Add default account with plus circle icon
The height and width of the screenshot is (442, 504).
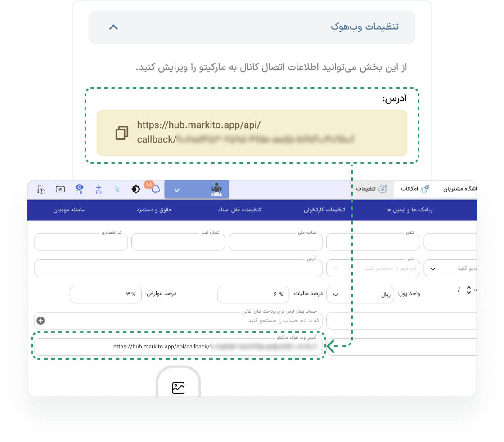40,321
